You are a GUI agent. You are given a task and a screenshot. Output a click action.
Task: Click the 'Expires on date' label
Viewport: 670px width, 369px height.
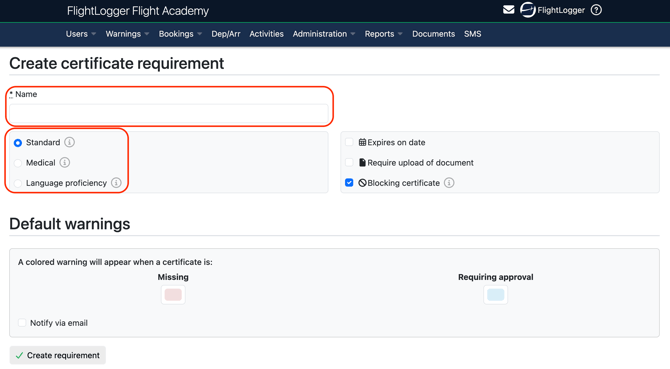pos(396,142)
